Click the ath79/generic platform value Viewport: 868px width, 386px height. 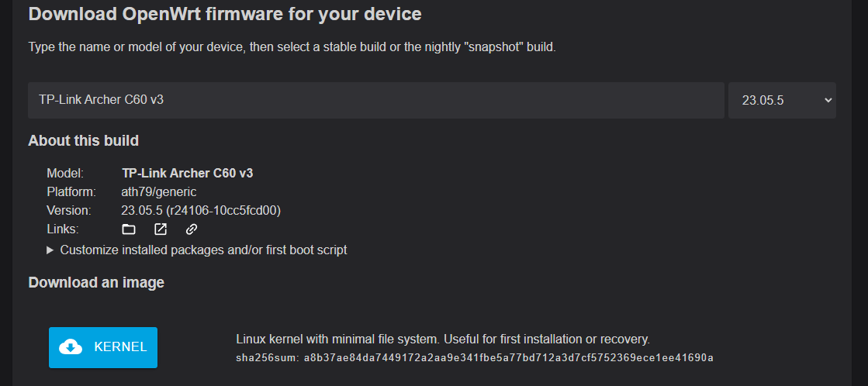coord(159,192)
